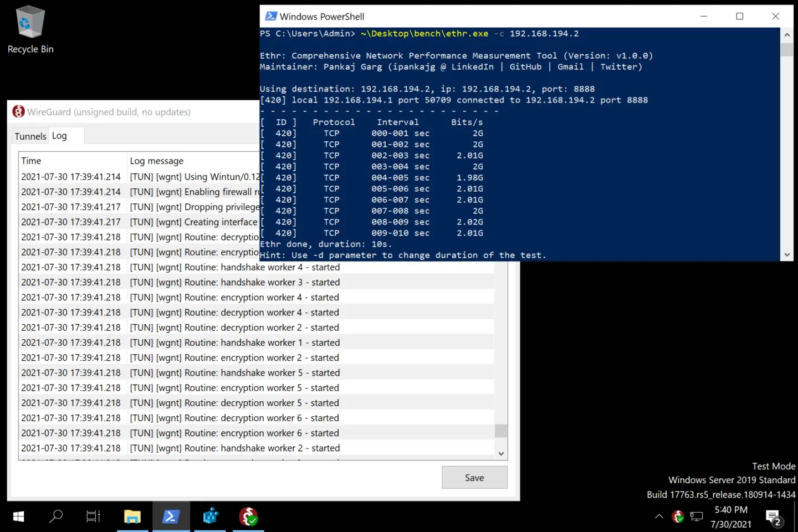Open File Explorer from taskbar
798x532 pixels.
[x=132, y=516]
